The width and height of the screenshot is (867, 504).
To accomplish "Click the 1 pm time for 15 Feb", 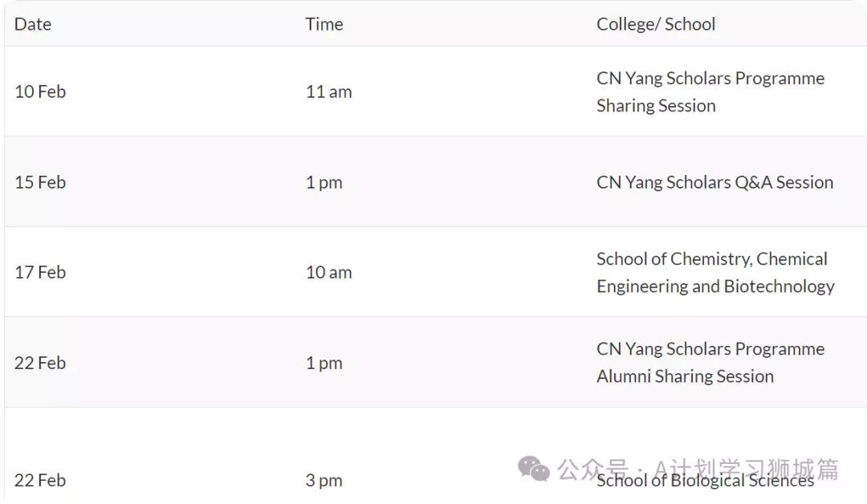I will (x=324, y=182).
